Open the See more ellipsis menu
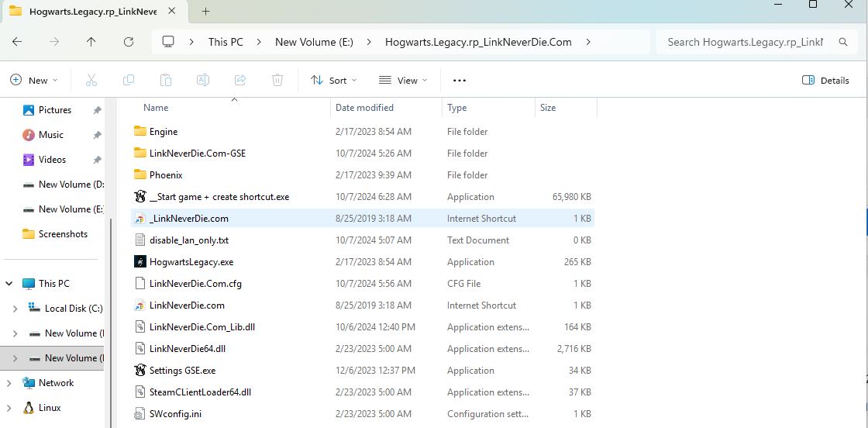This screenshot has height=428, width=868. (460, 80)
